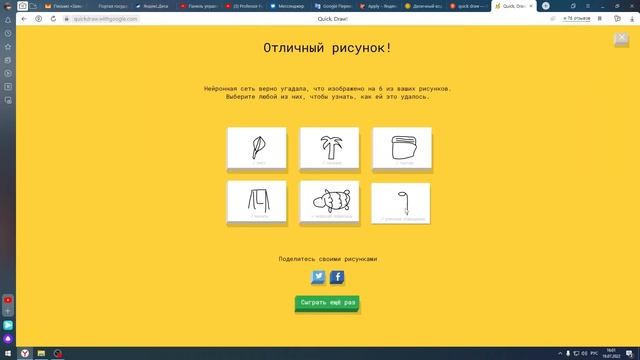Switch to the Google Переводчик tab
This screenshot has height=360, width=640.
pos(333,6)
